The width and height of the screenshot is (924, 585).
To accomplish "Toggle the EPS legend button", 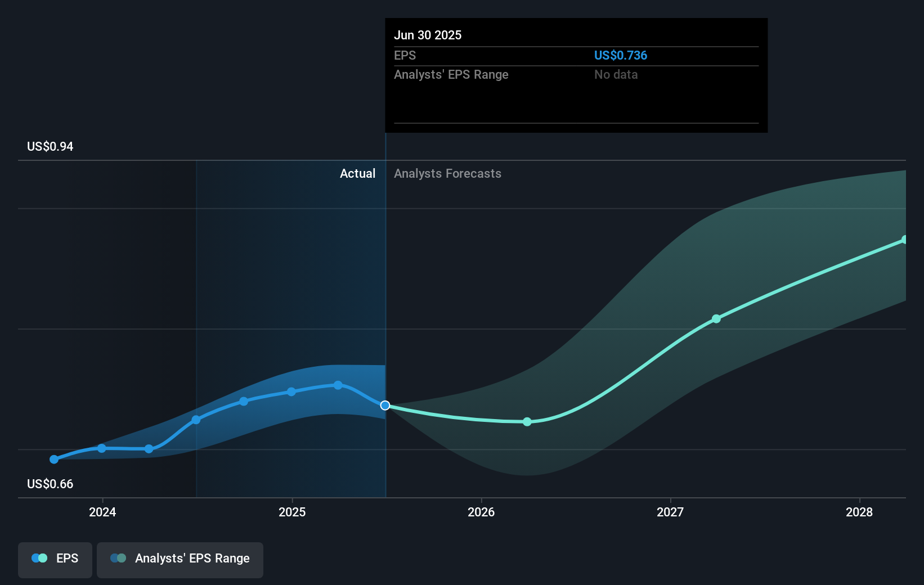I will tap(55, 559).
